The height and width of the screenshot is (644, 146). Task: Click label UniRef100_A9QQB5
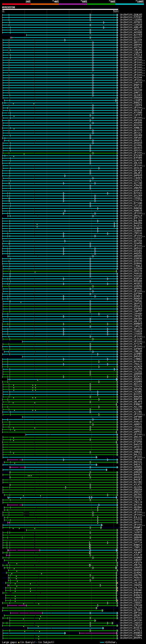coord(131,469)
